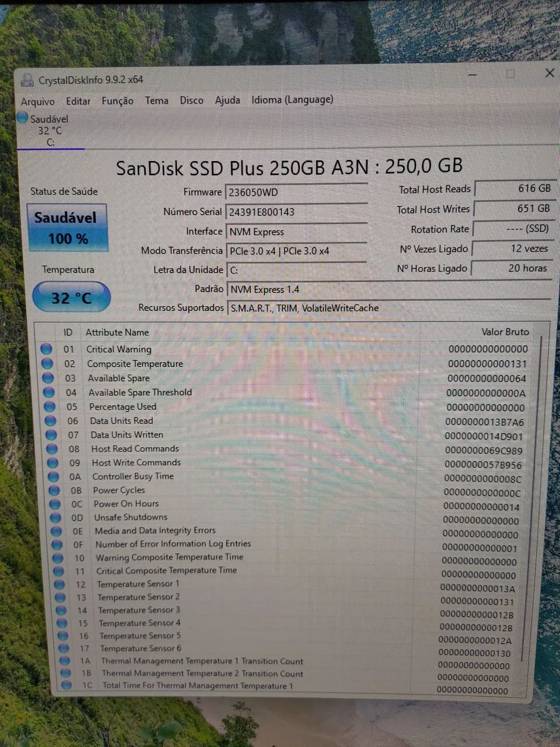This screenshot has height=747, width=560.
Task: Click the Firmware field 236050WD
Action: [x=296, y=192]
